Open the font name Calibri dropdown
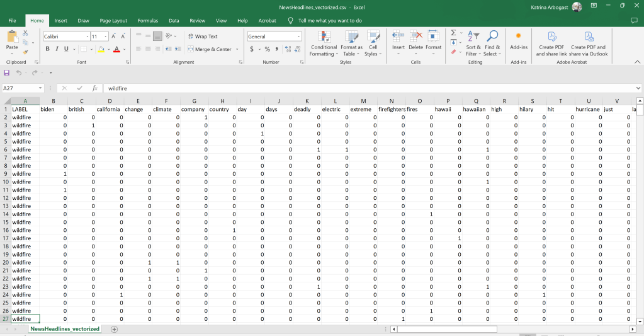This screenshot has height=336, width=644. [86, 37]
